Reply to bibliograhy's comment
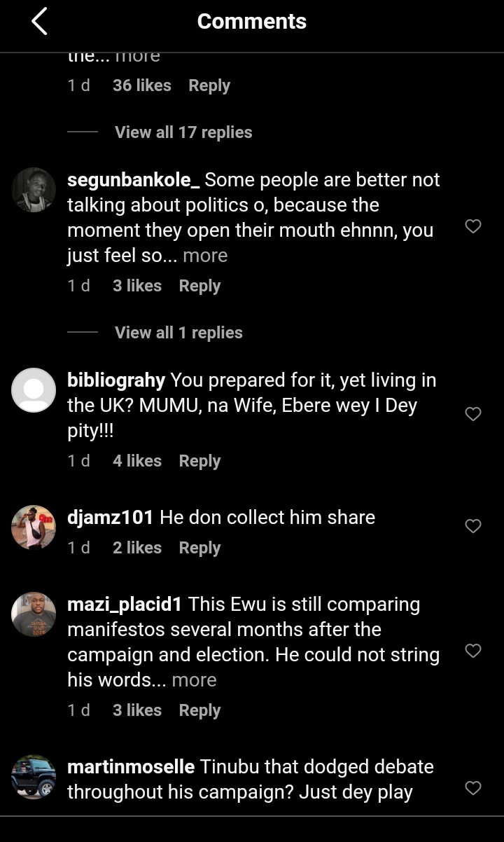Screen dimensions: 504x842 [199, 461]
